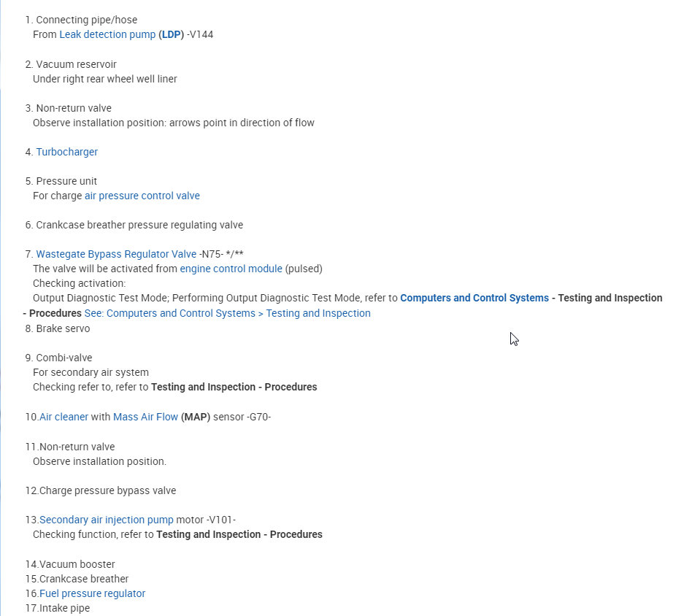Click the engine control module link
This screenshot has width=673, height=616.
(231, 269)
